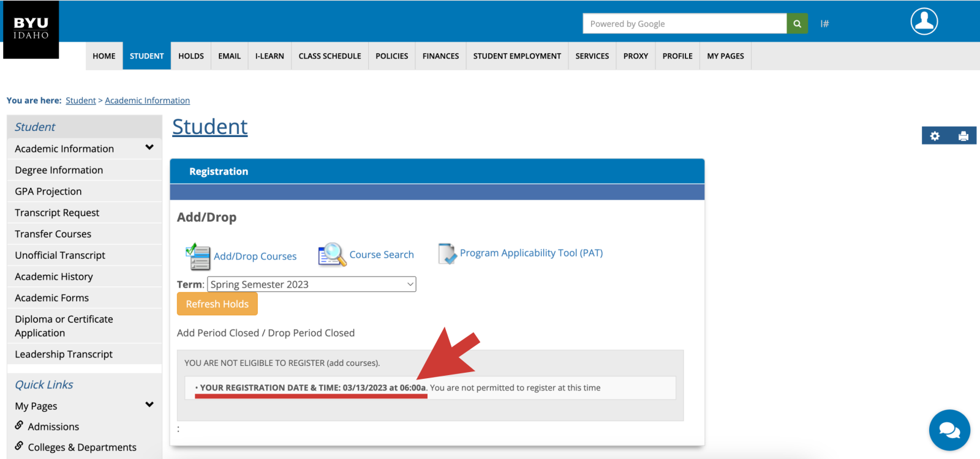Click the Add/Drop Courses checklist icon
This screenshot has height=459, width=980.
point(198,256)
